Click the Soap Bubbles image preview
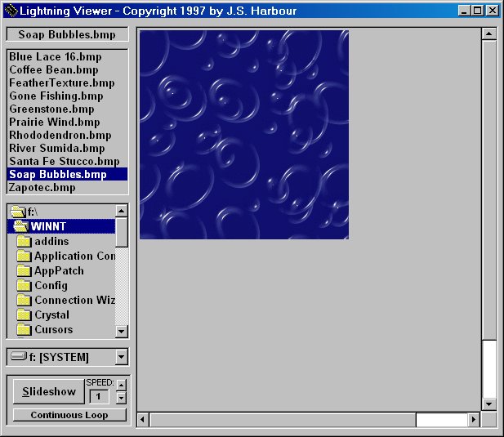504x437 pixels. (x=243, y=135)
